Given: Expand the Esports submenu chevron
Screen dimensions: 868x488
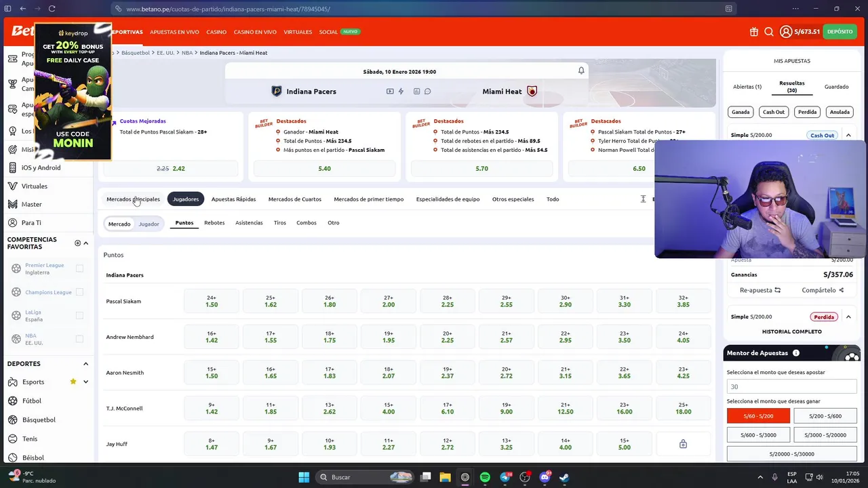Looking at the screenshot, I should coord(85,382).
